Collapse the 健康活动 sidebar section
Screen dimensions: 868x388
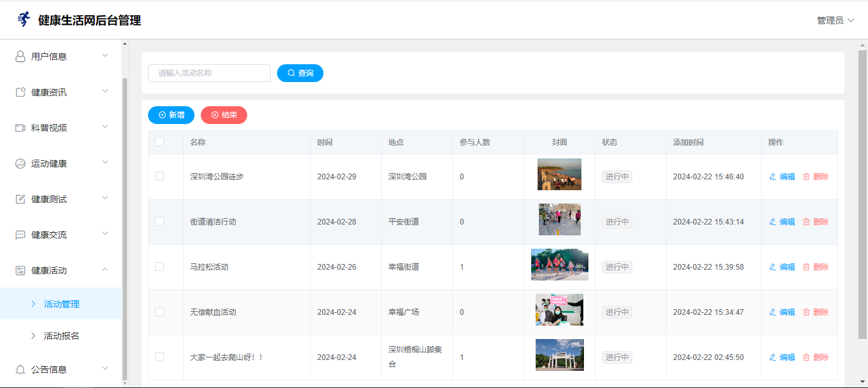[105, 270]
